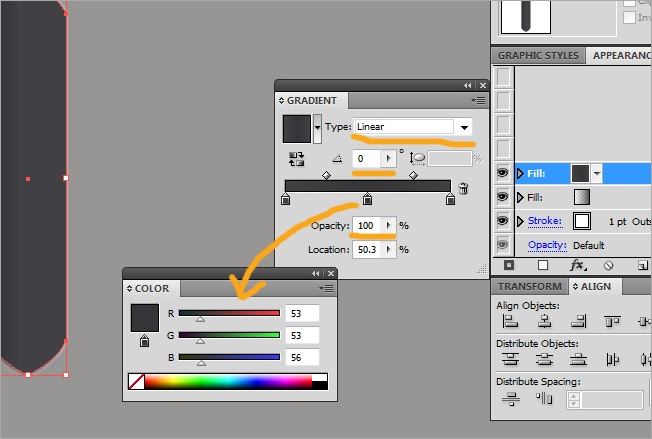Click Horizontal Align Left icon
The height and width of the screenshot is (439, 652).
pos(510,321)
